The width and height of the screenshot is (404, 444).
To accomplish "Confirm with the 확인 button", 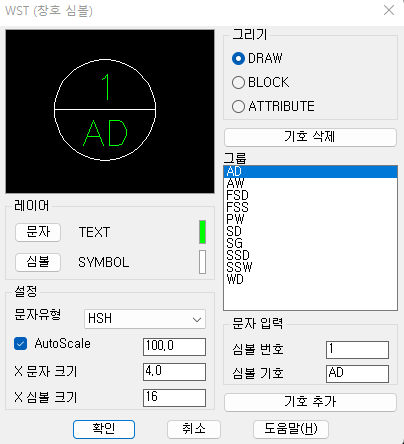I will [x=104, y=429].
